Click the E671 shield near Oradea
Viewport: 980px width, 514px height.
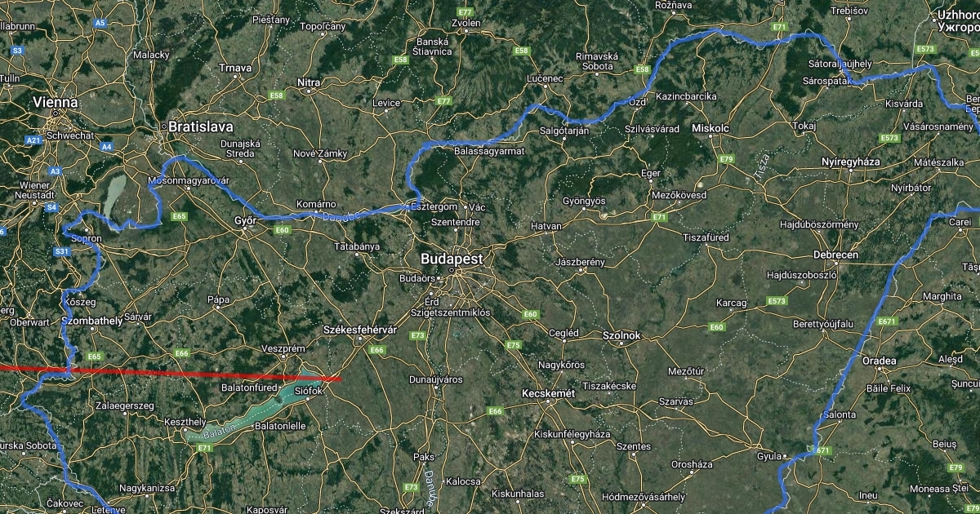(888, 321)
